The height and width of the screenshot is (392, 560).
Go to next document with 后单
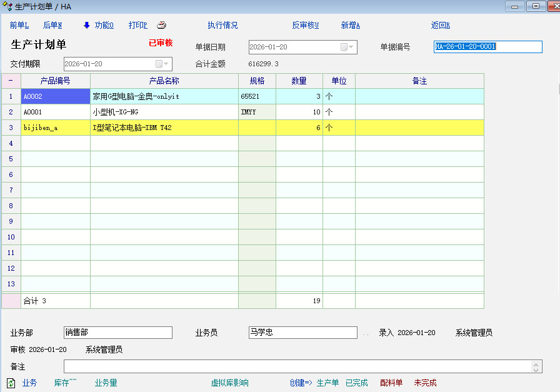pyautogui.click(x=52, y=26)
